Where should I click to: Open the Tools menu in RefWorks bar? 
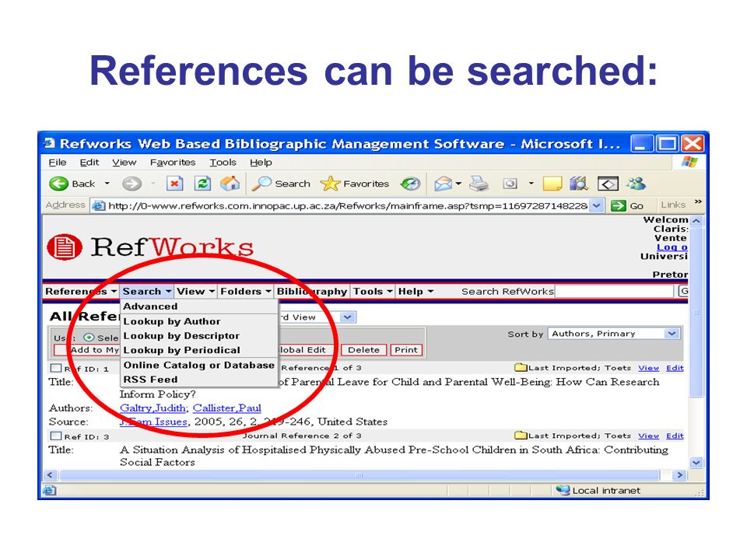(x=373, y=291)
